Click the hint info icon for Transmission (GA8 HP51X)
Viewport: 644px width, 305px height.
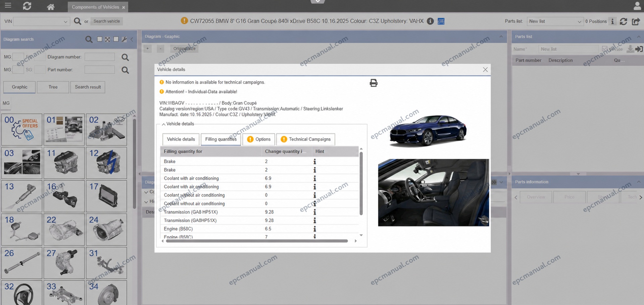point(315,212)
